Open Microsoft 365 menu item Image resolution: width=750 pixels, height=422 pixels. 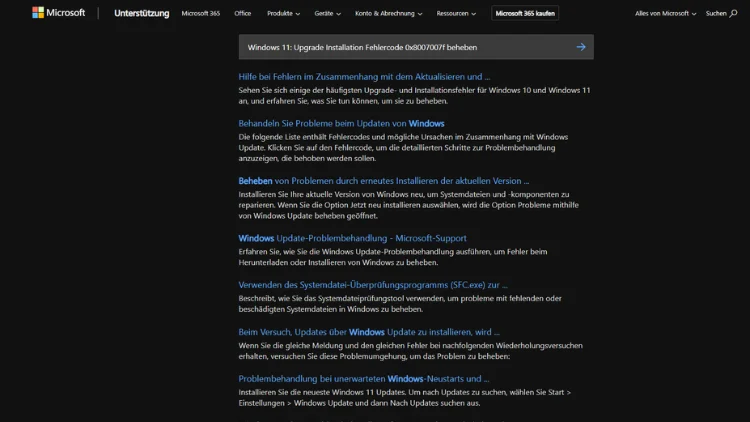pyautogui.click(x=201, y=13)
